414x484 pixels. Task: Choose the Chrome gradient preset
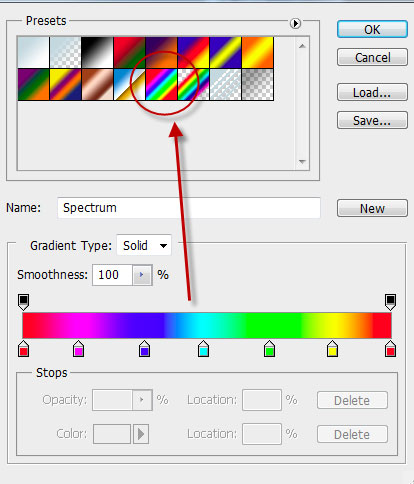pos(129,85)
